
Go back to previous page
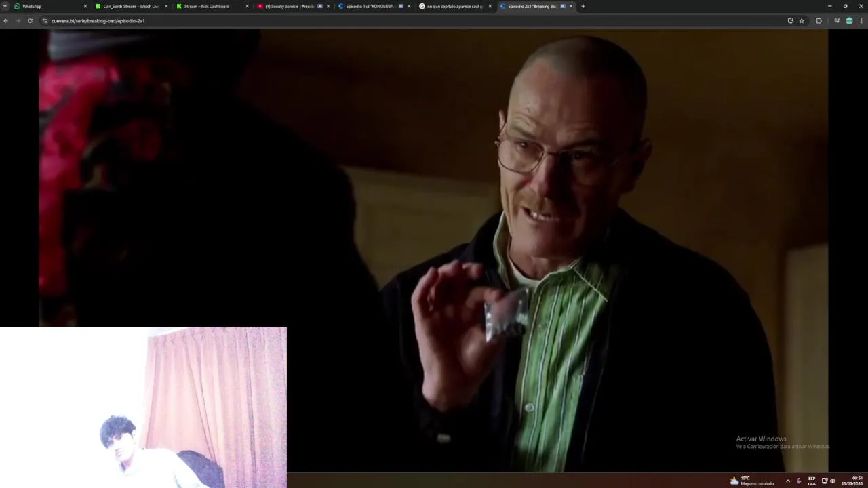[x=5, y=20]
